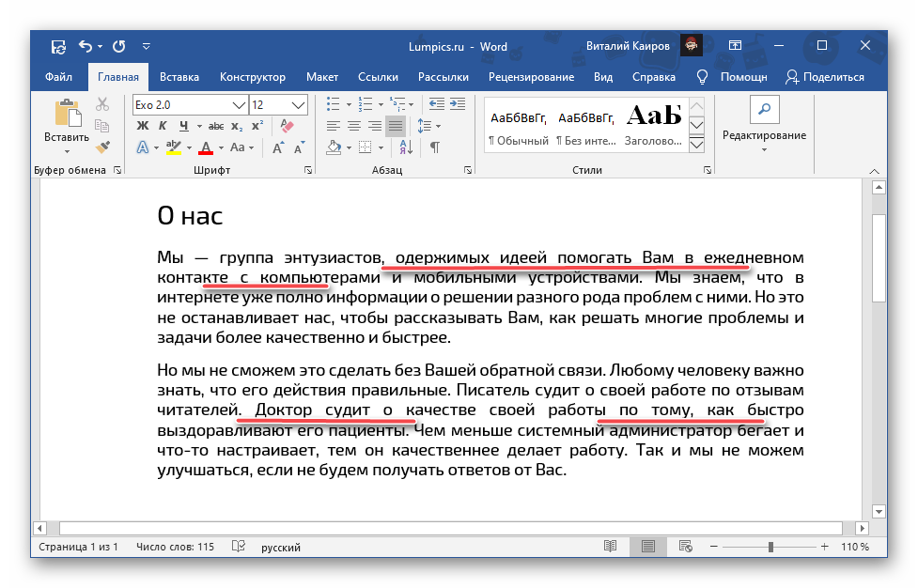
Task: Expand the Styles gallery with the More arrow
Action: tap(696, 145)
